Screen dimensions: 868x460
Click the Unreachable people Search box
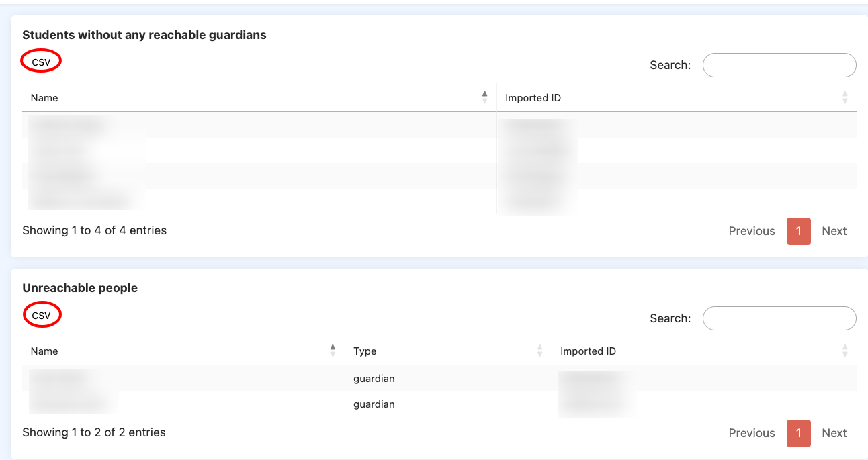pos(779,318)
